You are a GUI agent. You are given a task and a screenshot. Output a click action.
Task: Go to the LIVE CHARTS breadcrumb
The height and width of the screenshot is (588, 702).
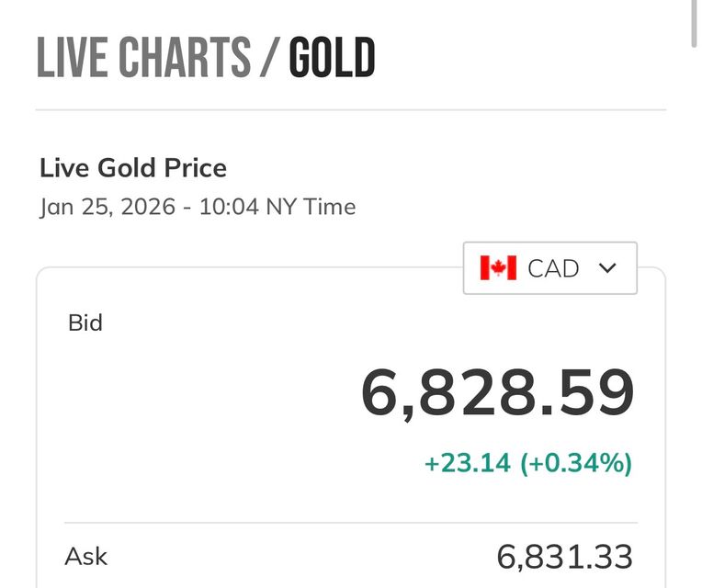(143, 57)
